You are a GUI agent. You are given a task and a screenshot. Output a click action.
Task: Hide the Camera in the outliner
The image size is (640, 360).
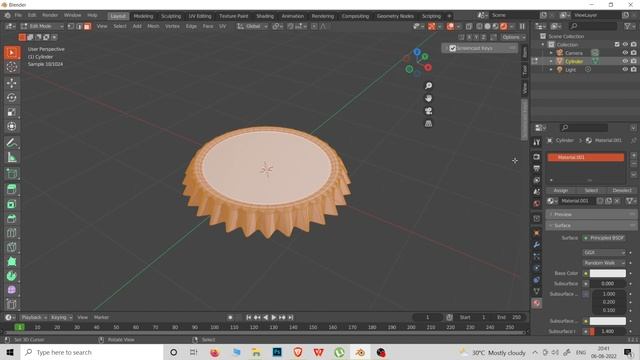(x=625, y=53)
